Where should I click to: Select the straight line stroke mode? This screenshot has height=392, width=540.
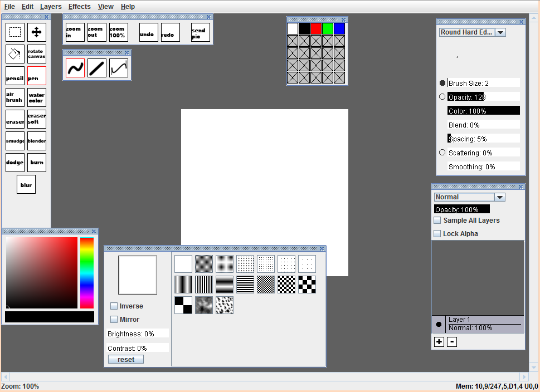[x=97, y=68]
